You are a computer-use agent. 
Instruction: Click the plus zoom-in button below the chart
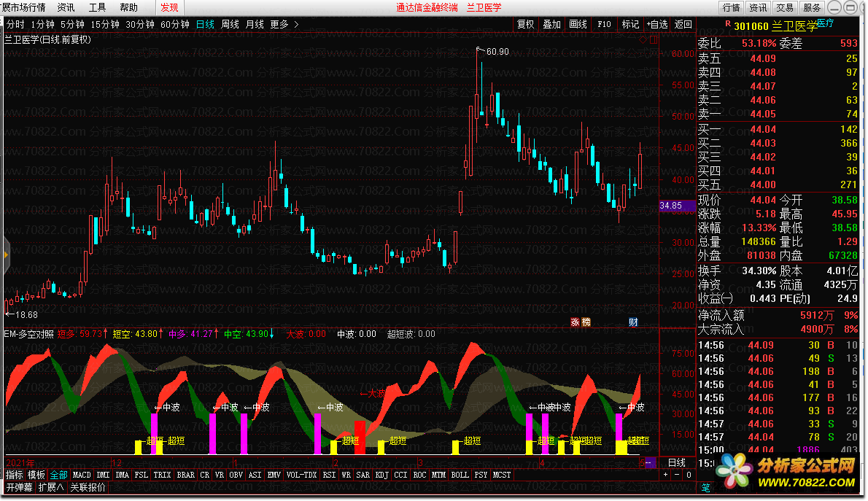click(665, 475)
